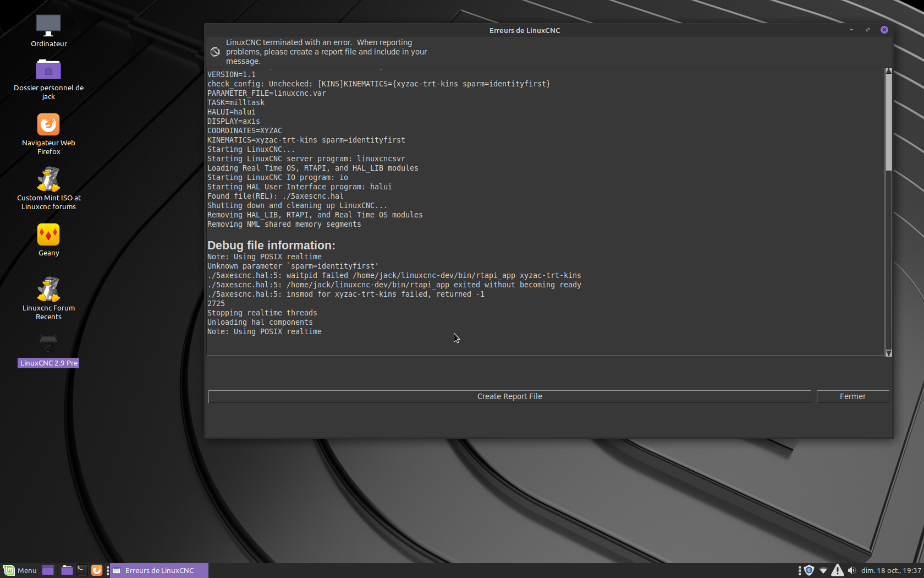The image size is (924, 578).
Task: Click 'Removing HAL_LIB, RTAPI' log line
Action: tap(315, 215)
